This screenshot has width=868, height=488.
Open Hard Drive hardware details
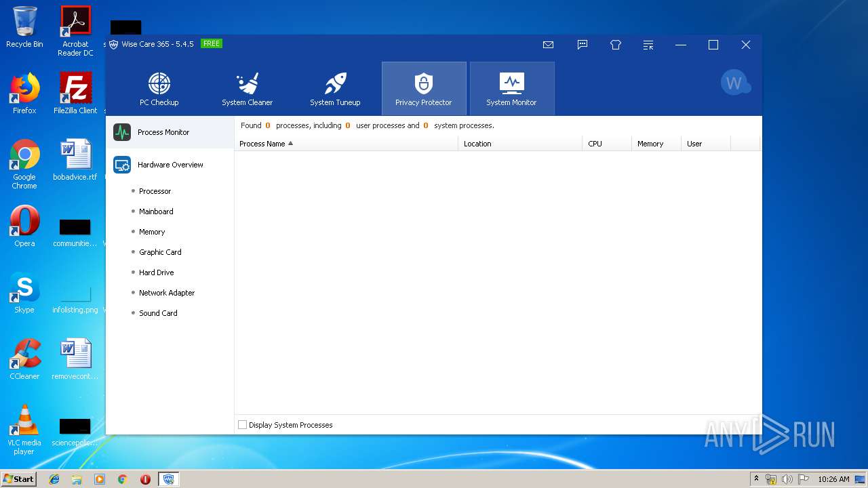tap(156, 272)
